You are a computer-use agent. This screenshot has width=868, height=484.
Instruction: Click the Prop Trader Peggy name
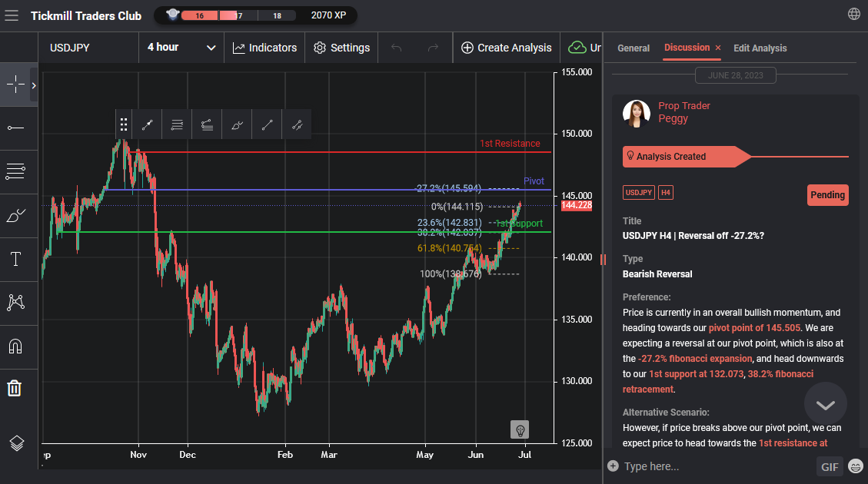(683, 111)
